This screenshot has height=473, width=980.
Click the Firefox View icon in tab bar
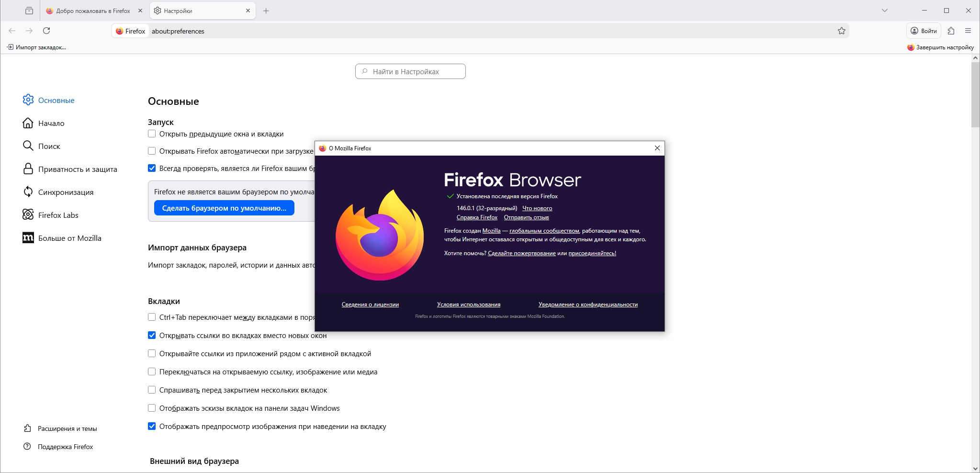pos(29,11)
